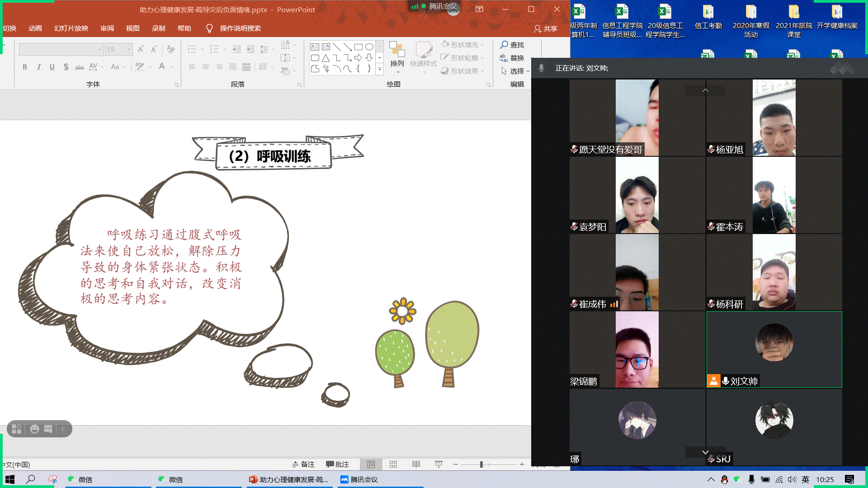Open the font size dropdown
This screenshot has height=488, width=868.
[x=129, y=49]
